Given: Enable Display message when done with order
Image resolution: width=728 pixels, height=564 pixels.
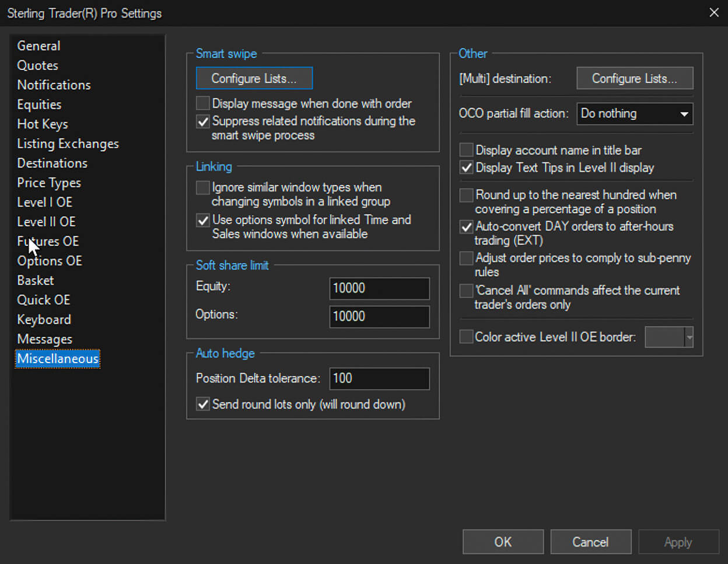Looking at the screenshot, I should [203, 103].
